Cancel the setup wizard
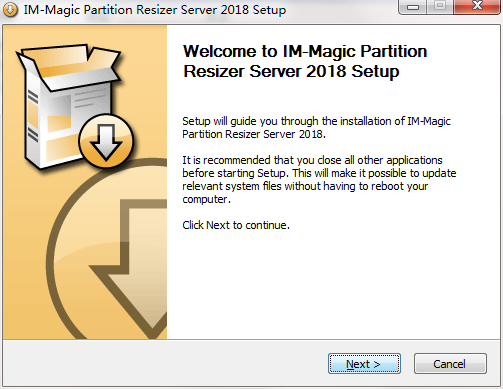The width and height of the screenshot is (503, 389). point(450,364)
